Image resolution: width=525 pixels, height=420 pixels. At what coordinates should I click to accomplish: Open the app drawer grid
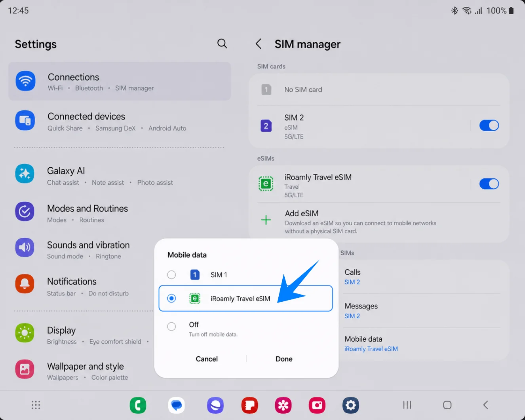click(x=36, y=405)
